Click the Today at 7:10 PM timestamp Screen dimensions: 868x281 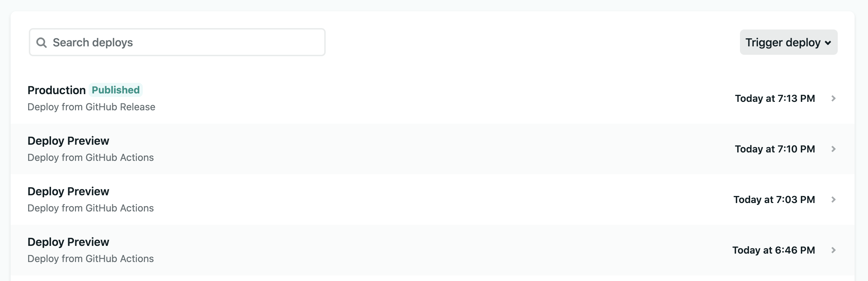tap(775, 149)
